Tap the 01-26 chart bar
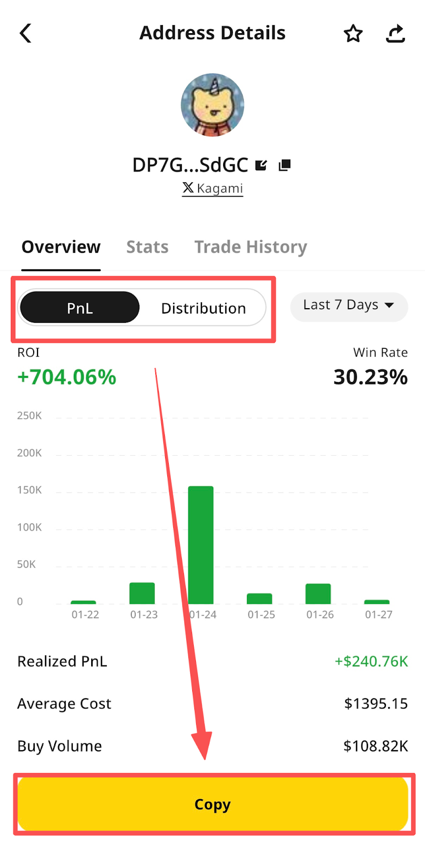This screenshot has height=868, width=425. coord(318,593)
